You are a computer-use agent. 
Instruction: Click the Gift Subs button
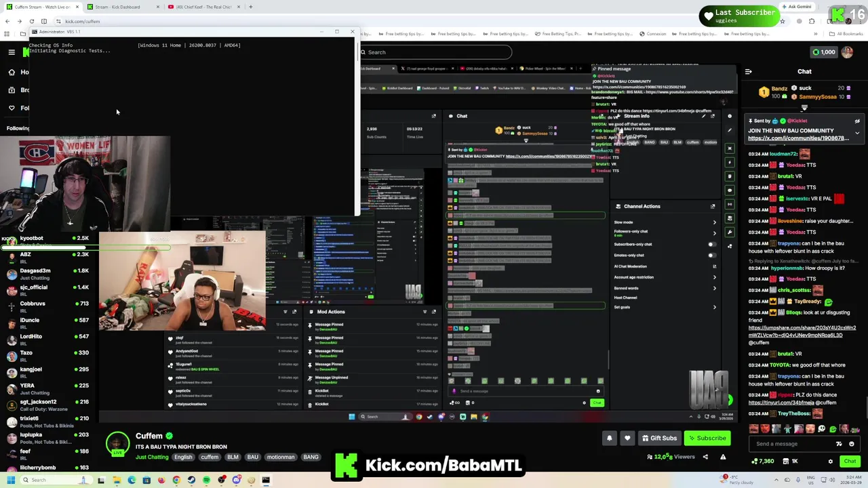point(658,438)
